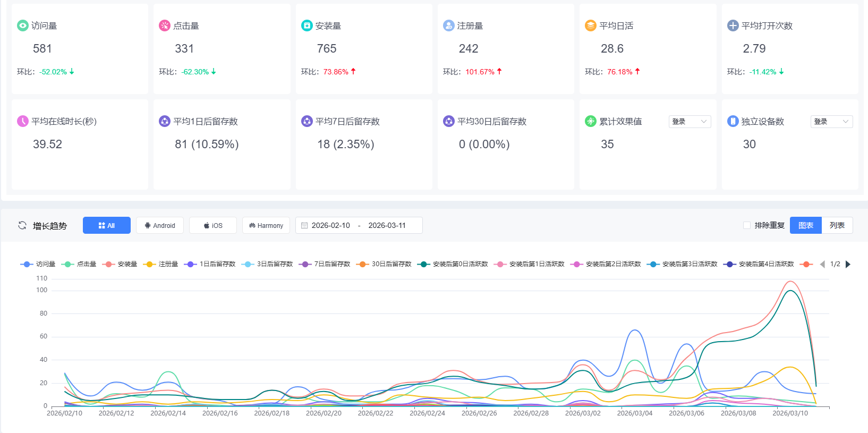Screen dimensions: 868x433
Task: Go to next legend page arrow
Action: pos(848,264)
